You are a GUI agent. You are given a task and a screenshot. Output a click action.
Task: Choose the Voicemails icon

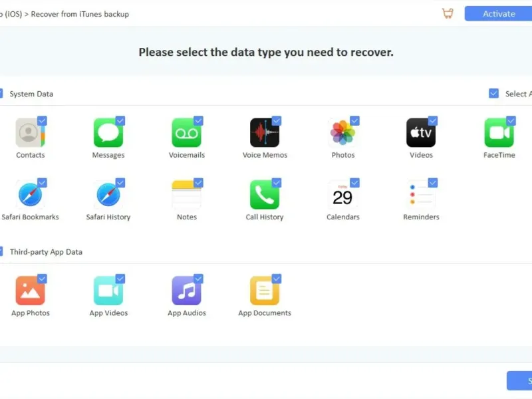187,132
